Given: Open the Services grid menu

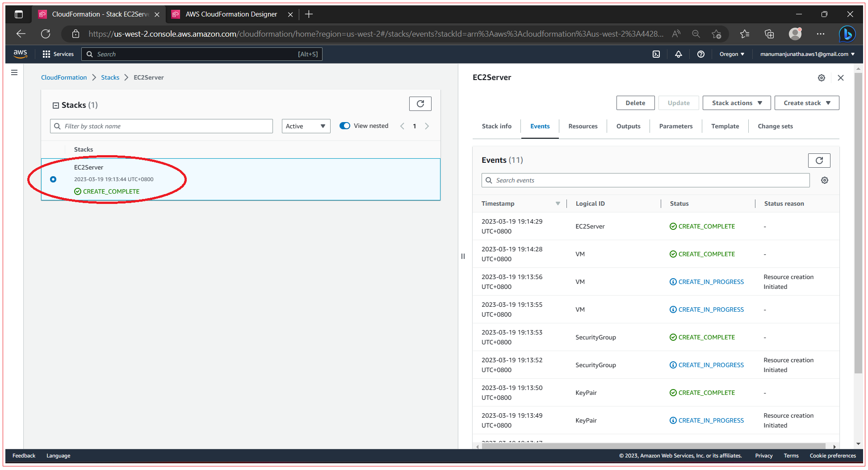Looking at the screenshot, I should [x=58, y=54].
